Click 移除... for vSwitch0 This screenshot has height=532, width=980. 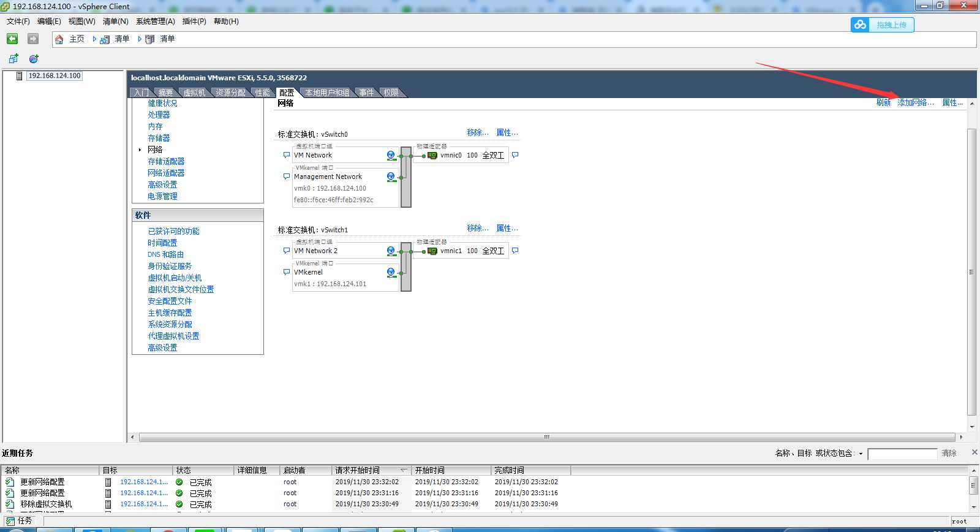478,132
